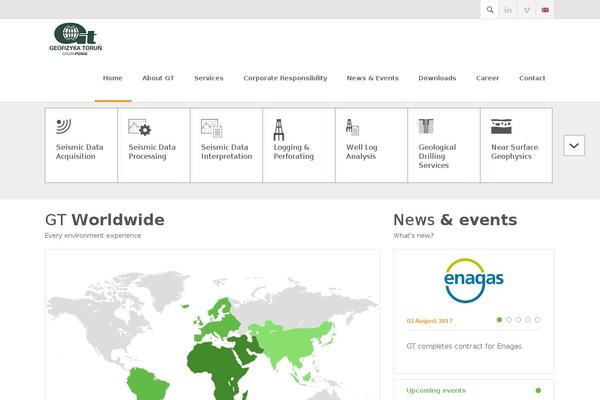Select the last news slider dot
The height and width of the screenshot is (400, 600).
click(537, 320)
